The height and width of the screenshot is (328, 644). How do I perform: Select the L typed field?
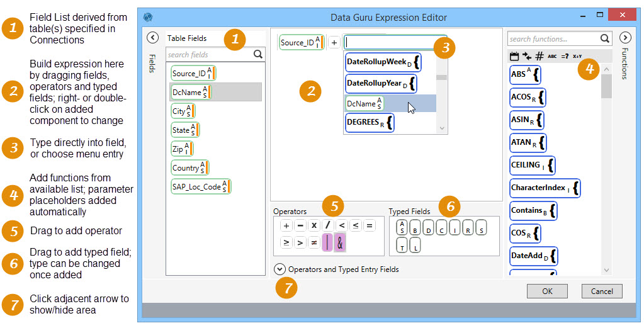pos(415,245)
